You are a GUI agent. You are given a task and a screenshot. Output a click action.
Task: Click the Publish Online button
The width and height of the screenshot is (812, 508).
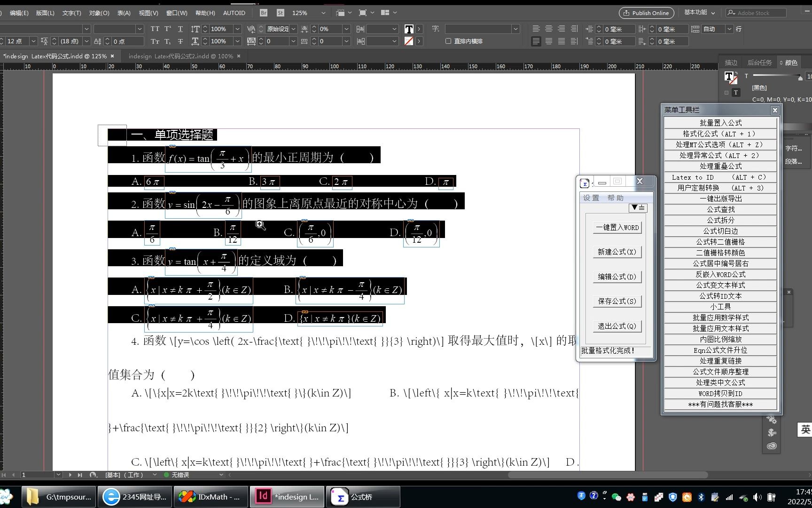pyautogui.click(x=646, y=13)
